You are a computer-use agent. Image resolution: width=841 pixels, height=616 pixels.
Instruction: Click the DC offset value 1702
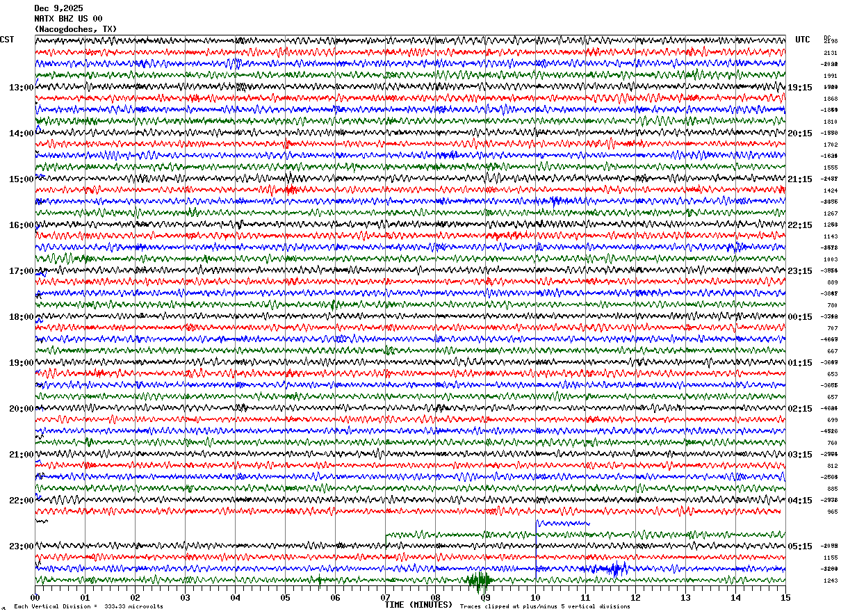[831, 145]
